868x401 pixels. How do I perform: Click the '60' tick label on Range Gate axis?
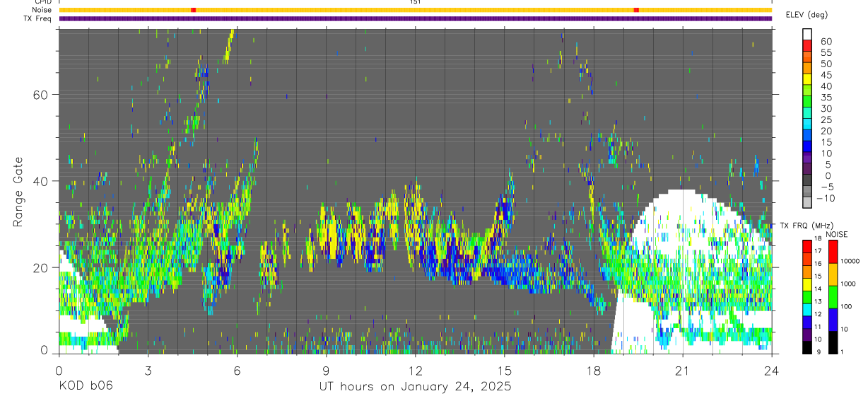click(40, 95)
